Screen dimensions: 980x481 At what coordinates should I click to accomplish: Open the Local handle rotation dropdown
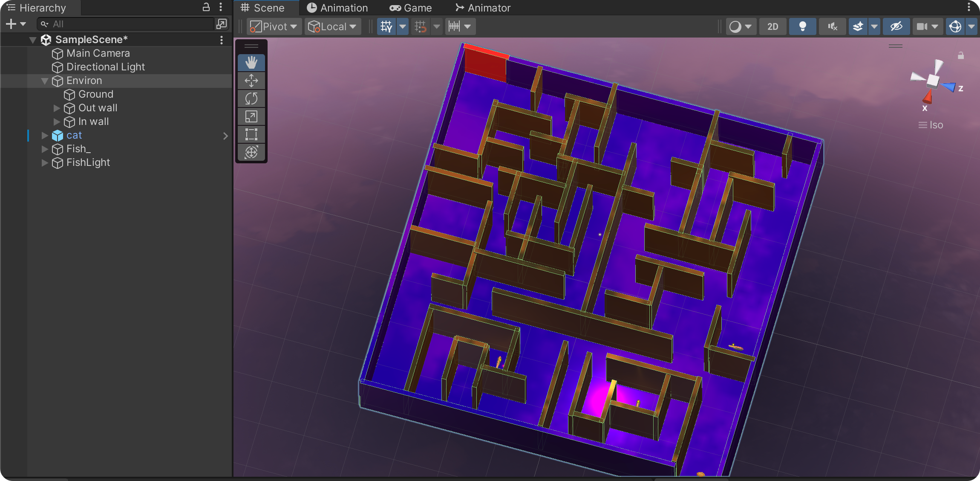(333, 26)
